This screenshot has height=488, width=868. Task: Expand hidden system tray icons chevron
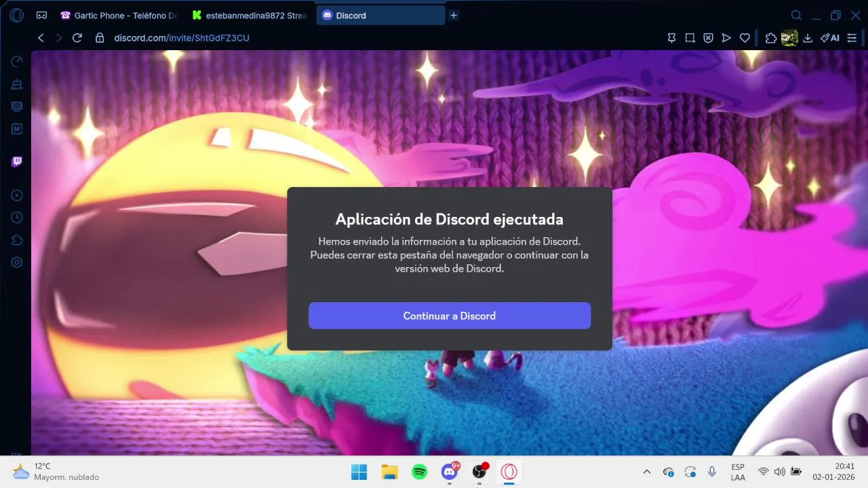click(646, 472)
